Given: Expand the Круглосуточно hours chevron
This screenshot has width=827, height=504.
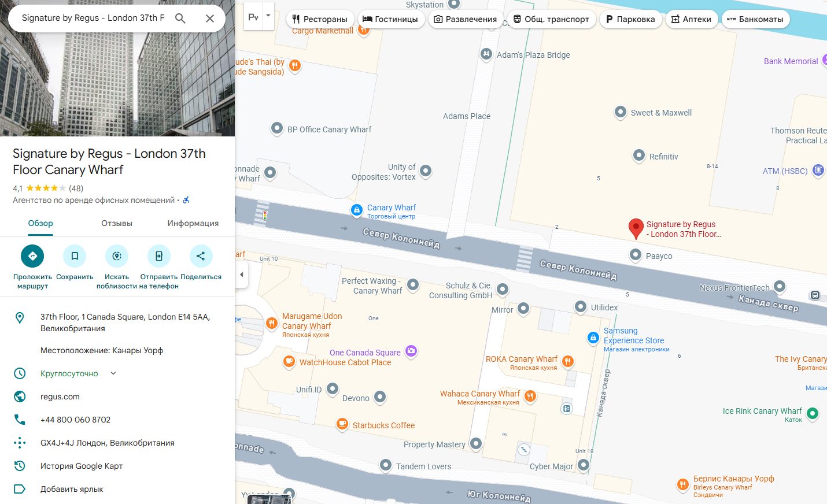Looking at the screenshot, I should coord(113,373).
